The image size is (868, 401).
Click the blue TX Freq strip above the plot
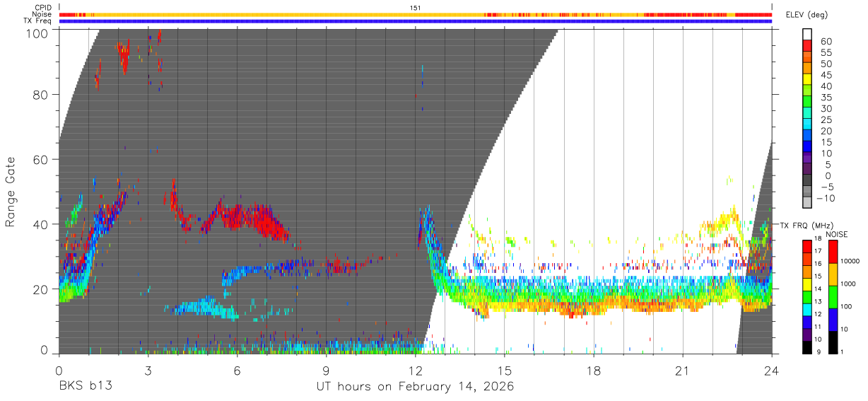point(416,21)
